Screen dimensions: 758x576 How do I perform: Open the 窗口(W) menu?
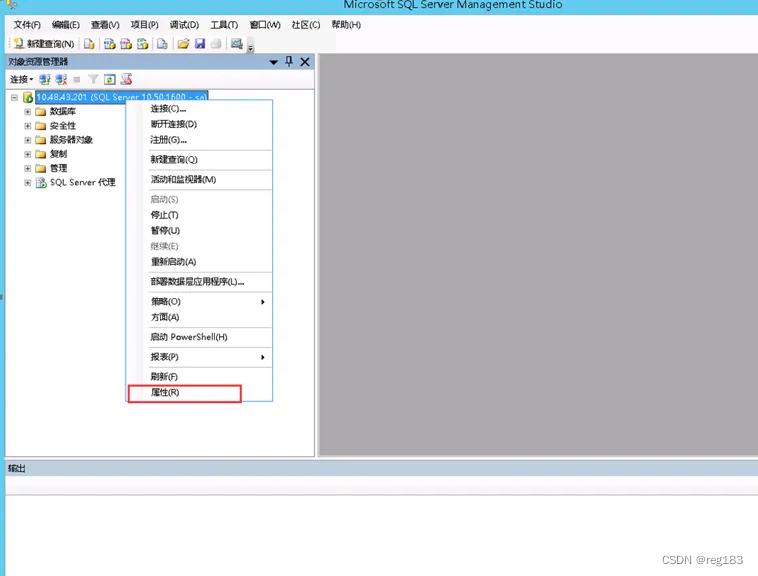[x=265, y=25]
